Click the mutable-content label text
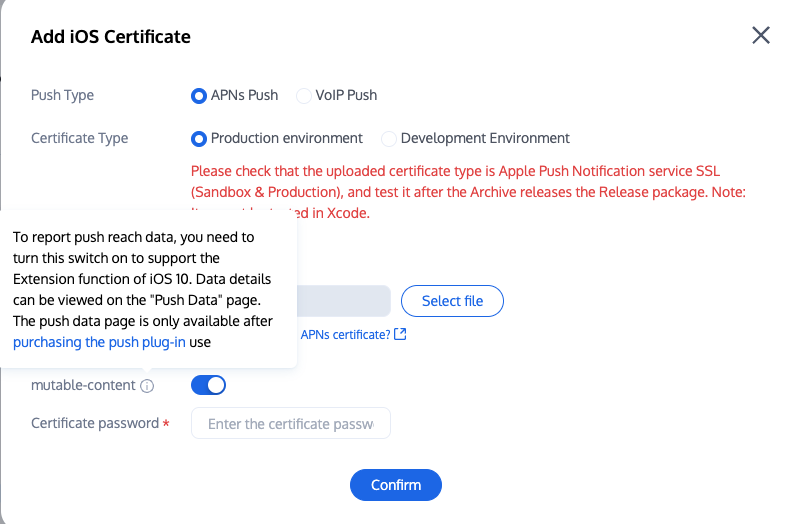794x524 pixels. pyautogui.click(x=83, y=386)
